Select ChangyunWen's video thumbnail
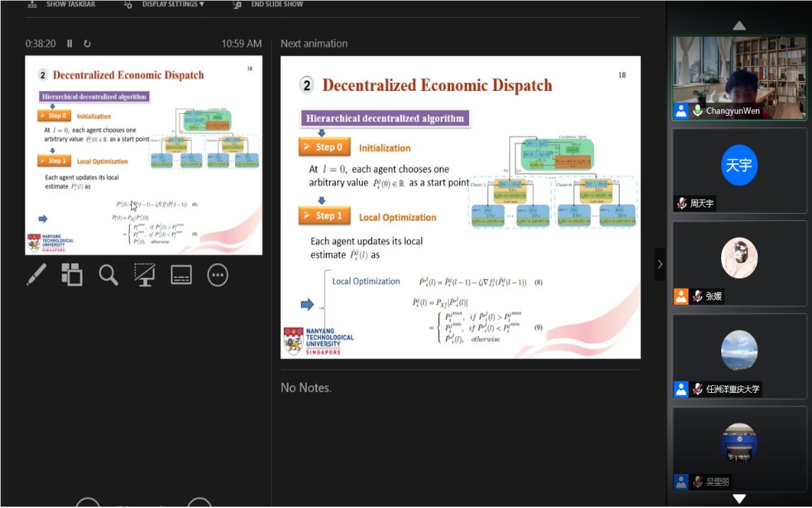Image resolution: width=812 pixels, height=508 pixels. point(739,77)
